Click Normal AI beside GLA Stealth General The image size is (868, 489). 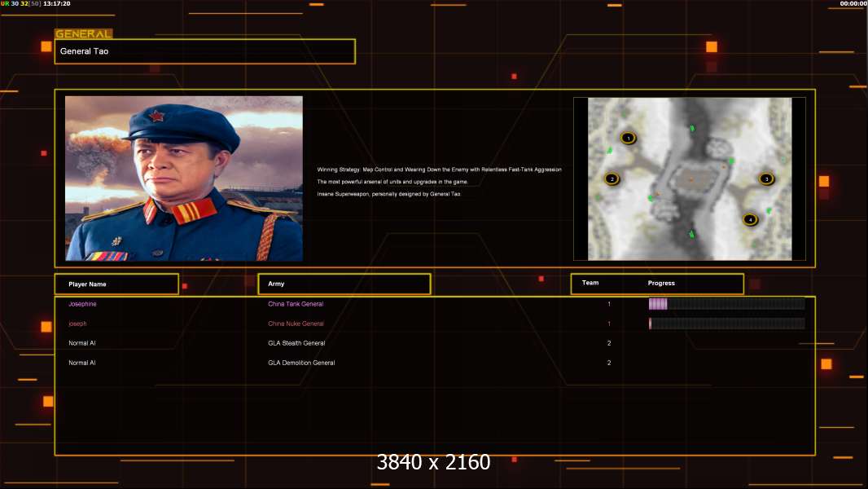pos(82,343)
